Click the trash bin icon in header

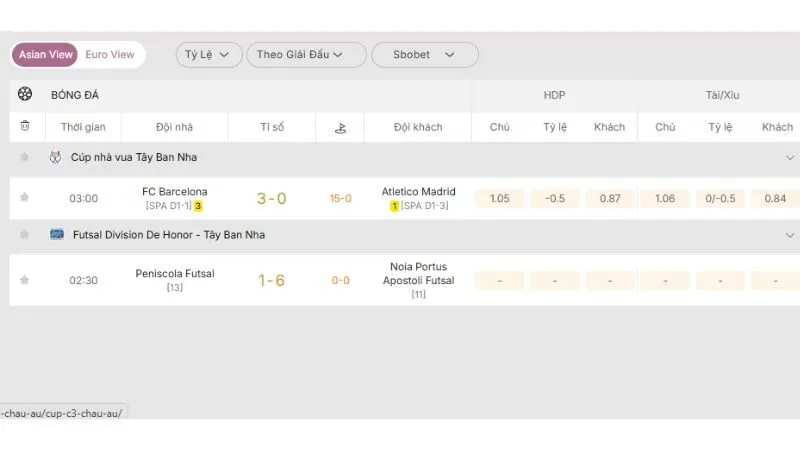(25, 127)
